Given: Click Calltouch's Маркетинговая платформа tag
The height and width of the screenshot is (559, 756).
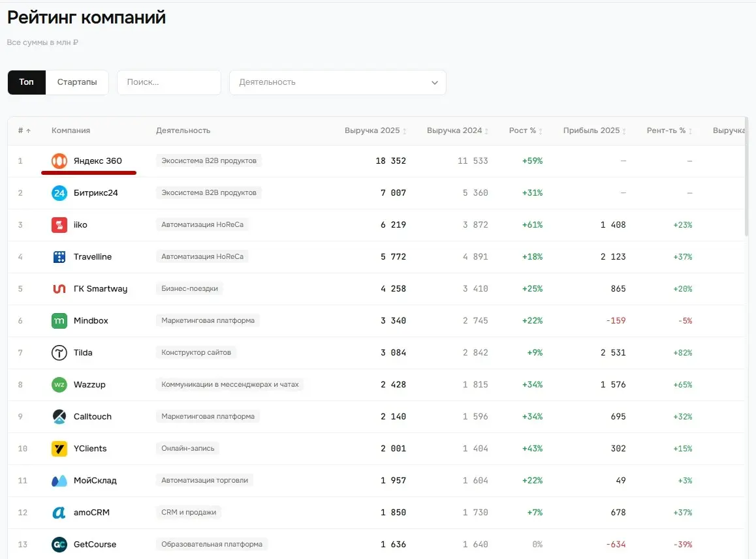Looking at the screenshot, I should (208, 416).
